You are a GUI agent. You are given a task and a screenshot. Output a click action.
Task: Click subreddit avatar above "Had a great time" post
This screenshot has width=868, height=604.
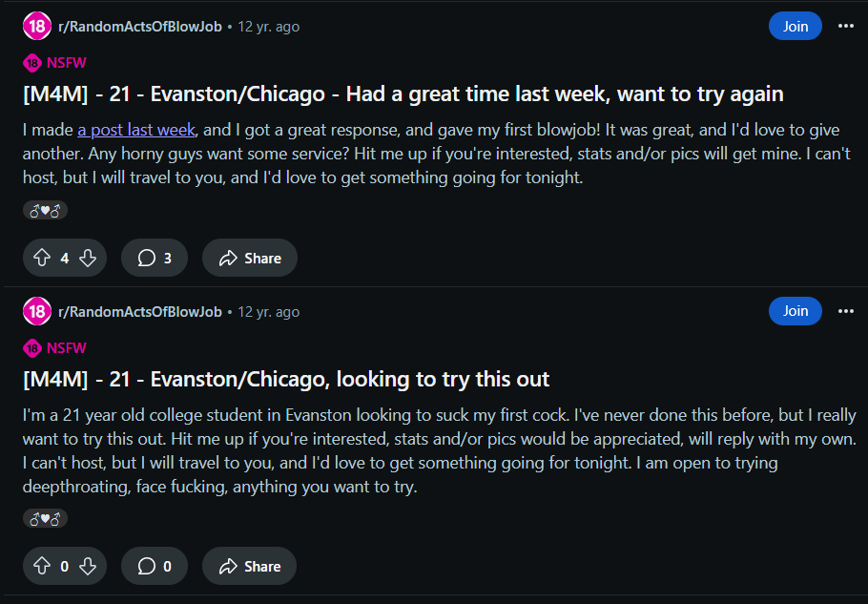point(36,27)
